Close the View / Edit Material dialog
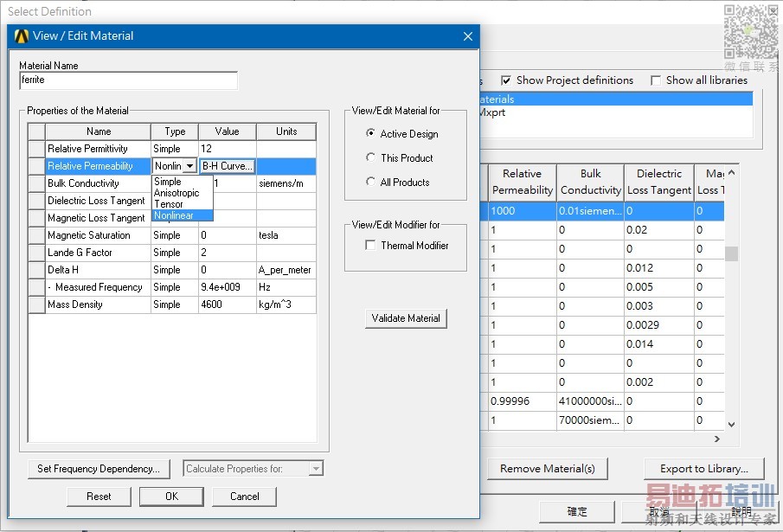 (x=468, y=36)
